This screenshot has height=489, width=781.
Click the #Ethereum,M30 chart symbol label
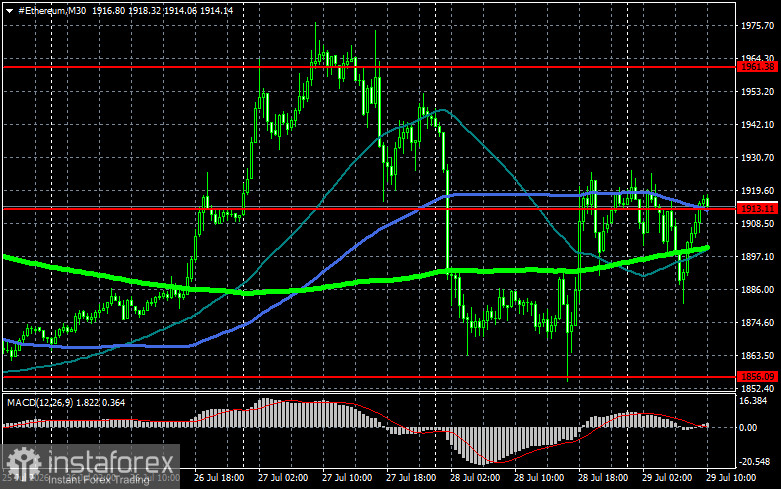click(x=52, y=10)
